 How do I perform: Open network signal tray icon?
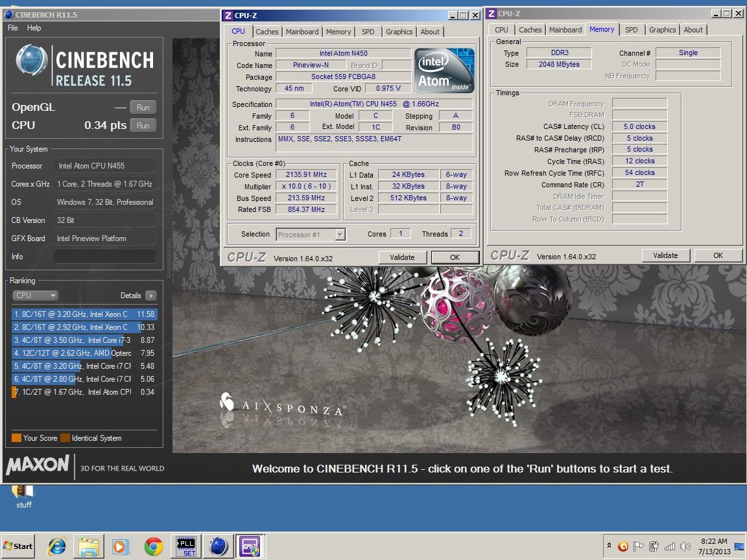[670, 546]
